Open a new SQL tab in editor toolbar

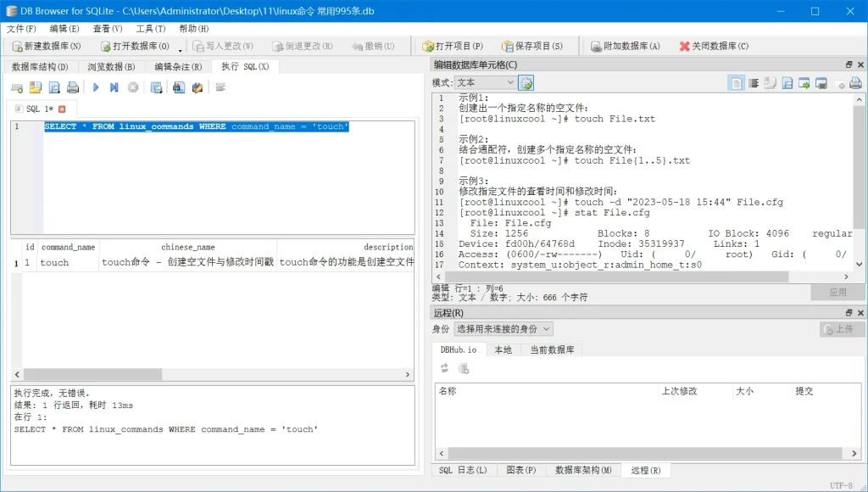(17, 87)
